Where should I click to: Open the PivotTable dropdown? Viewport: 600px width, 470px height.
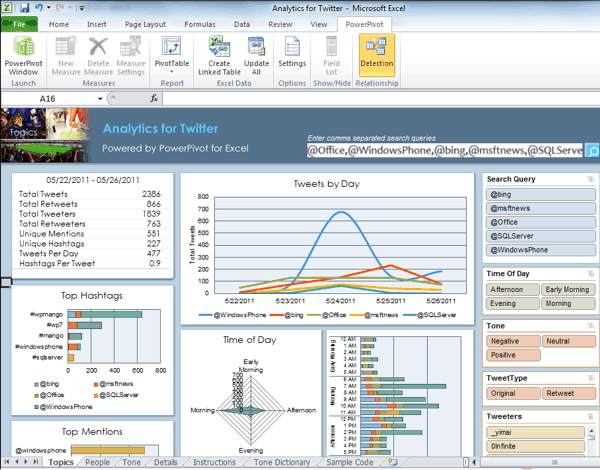171,55
